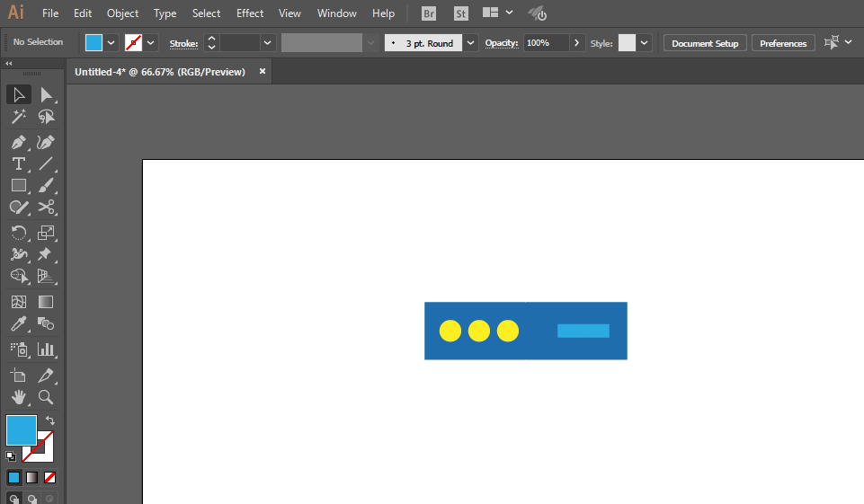Select the Direct Selection tool
The height and width of the screenshot is (504, 864).
coord(46,95)
